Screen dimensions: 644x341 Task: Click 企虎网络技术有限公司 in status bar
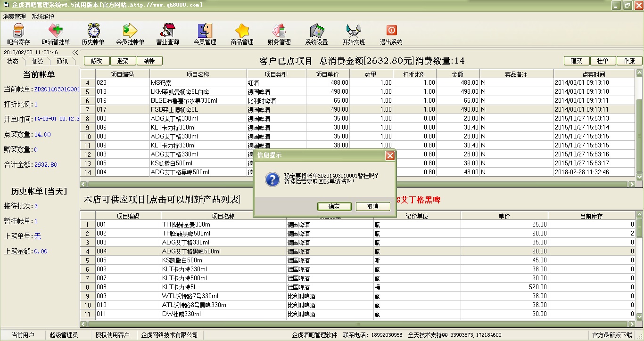coord(169,335)
